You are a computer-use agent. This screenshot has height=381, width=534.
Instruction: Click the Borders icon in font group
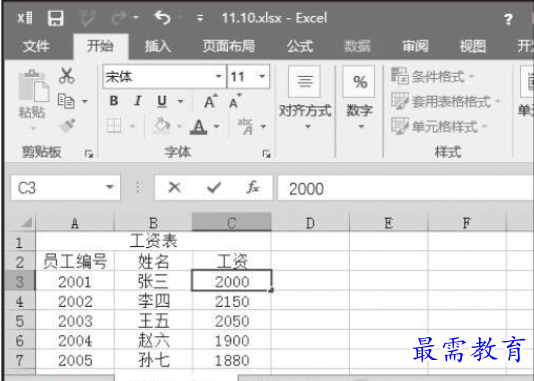(x=114, y=126)
